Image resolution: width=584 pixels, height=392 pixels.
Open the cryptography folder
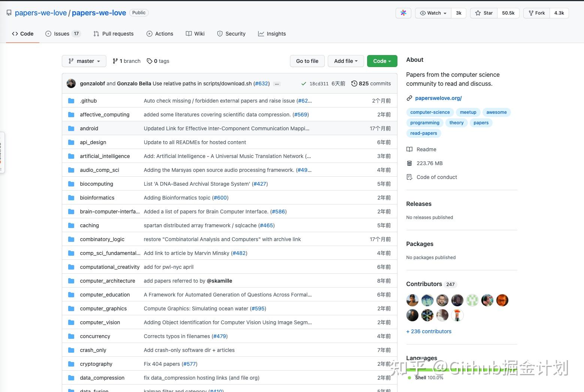(96, 364)
